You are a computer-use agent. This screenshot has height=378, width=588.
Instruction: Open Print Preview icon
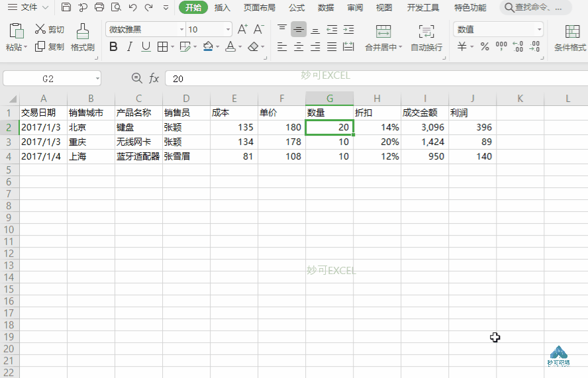(x=117, y=7)
